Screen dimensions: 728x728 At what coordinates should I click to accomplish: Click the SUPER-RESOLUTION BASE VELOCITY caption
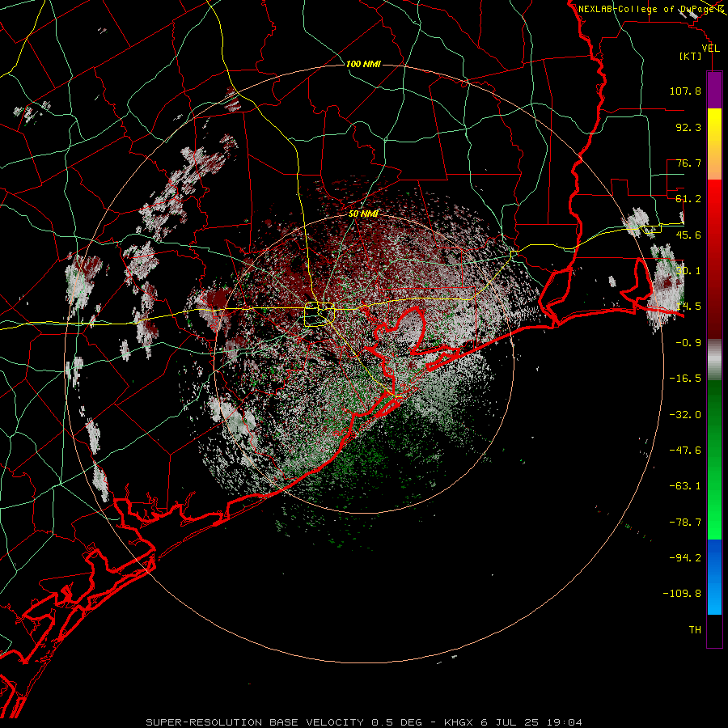[364, 722]
